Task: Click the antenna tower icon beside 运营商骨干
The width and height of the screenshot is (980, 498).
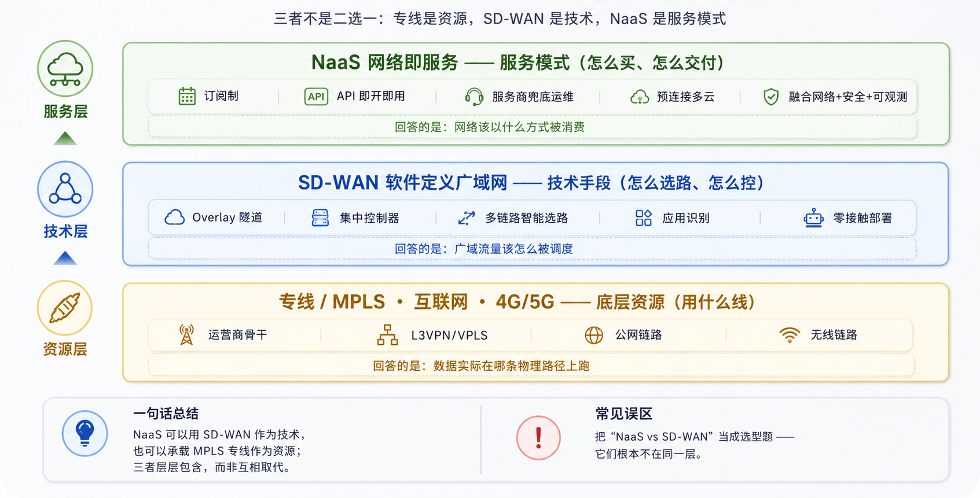Action: pyautogui.click(x=186, y=335)
